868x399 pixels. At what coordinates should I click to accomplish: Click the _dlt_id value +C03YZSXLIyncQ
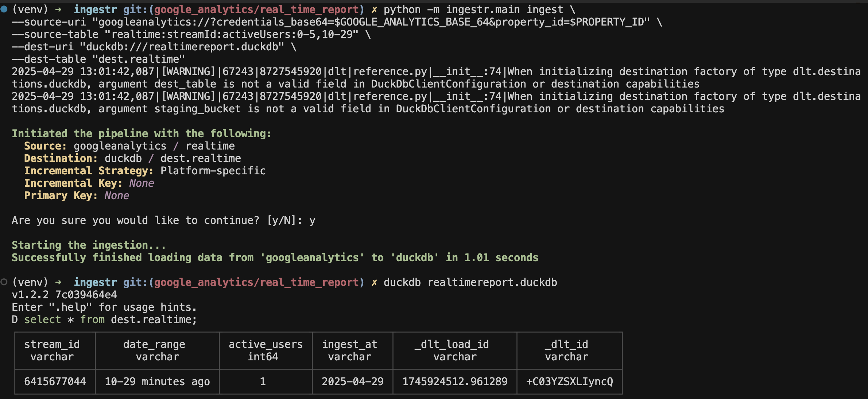(x=569, y=381)
